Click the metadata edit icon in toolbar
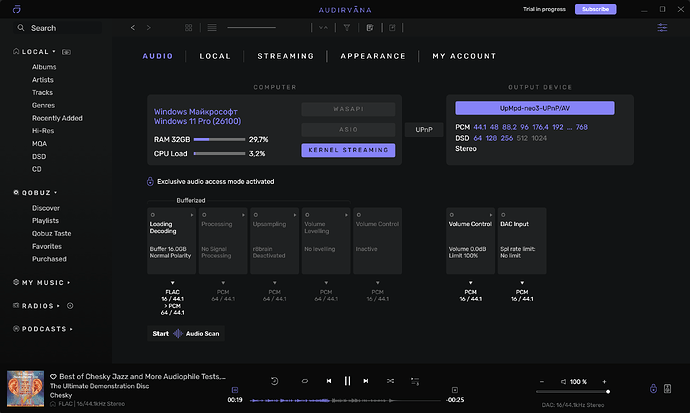Image resolution: width=690 pixels, height=413 pixels. (x=370, y=28)
